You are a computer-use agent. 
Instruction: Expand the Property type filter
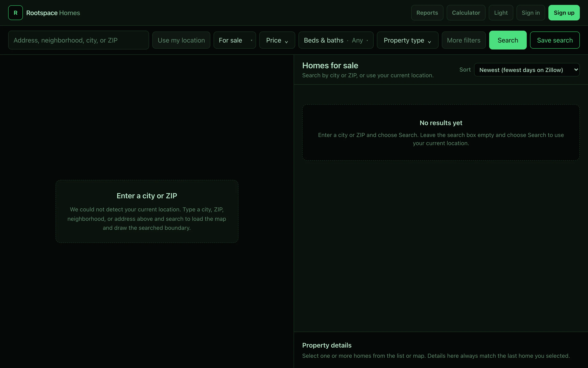tap(408, 40)
